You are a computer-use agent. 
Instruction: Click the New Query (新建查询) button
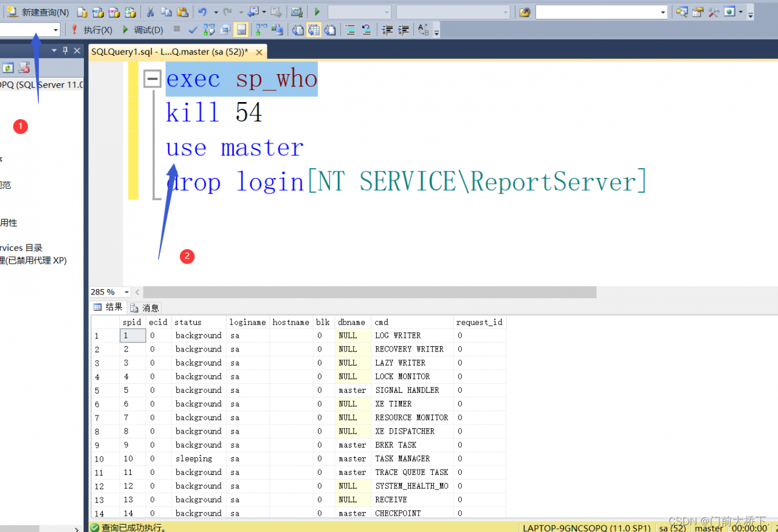pos(39,12)
